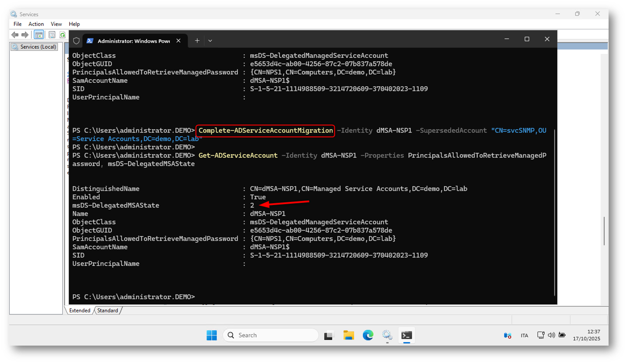Viewport: 627px width, 364px height.
Task: Open the Help menu in Services
Action: [74, 24]
